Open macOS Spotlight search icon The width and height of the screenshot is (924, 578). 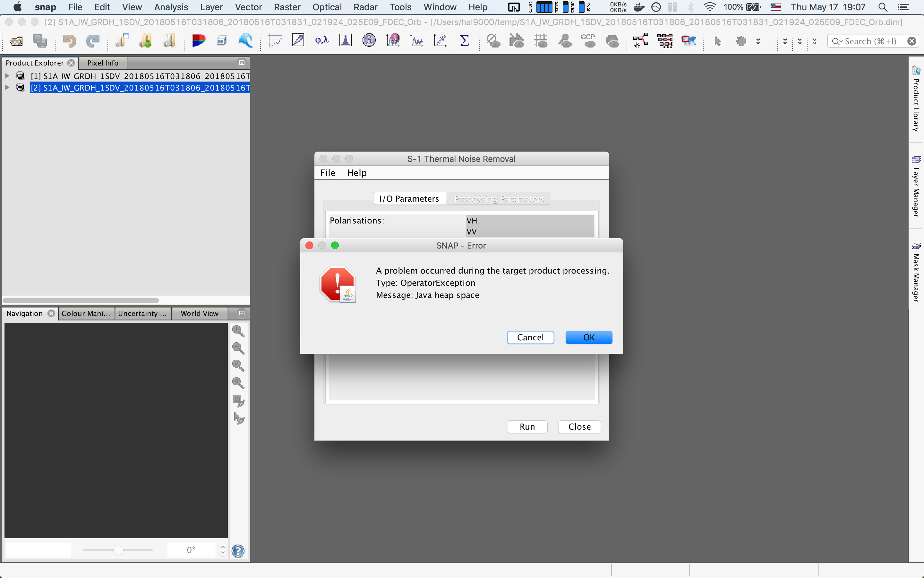coord(883,7)
